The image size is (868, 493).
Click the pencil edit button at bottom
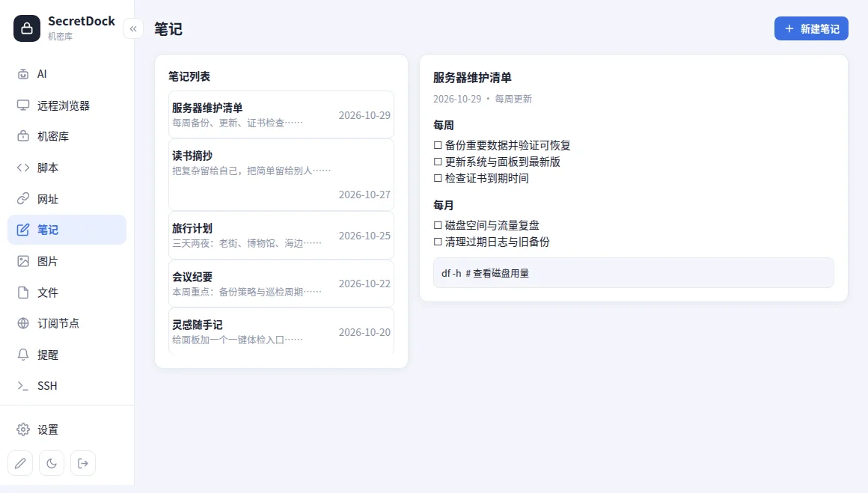pyautogui.click(x=20, y=463)
